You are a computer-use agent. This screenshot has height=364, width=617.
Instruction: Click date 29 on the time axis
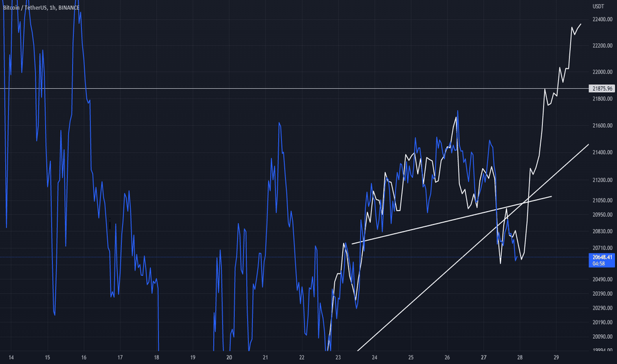556,357
